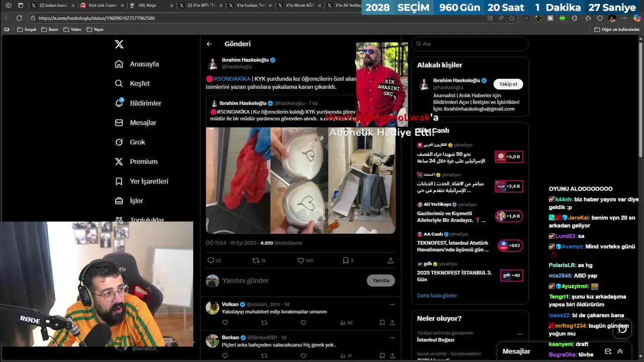Click the Ara search field
The width and height of the screenshot is (644, 362).
(470, 44)
